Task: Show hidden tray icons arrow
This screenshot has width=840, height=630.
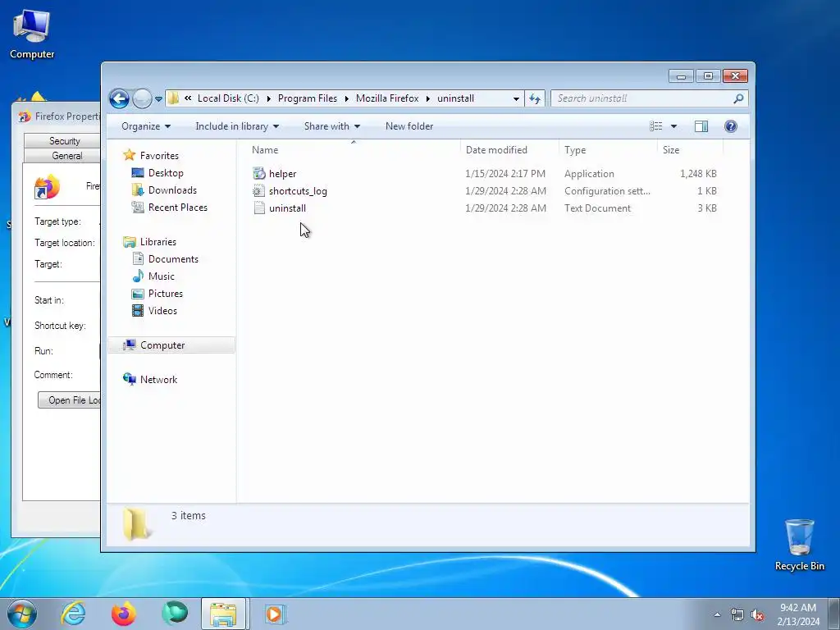Action: (x=717, y=614)
